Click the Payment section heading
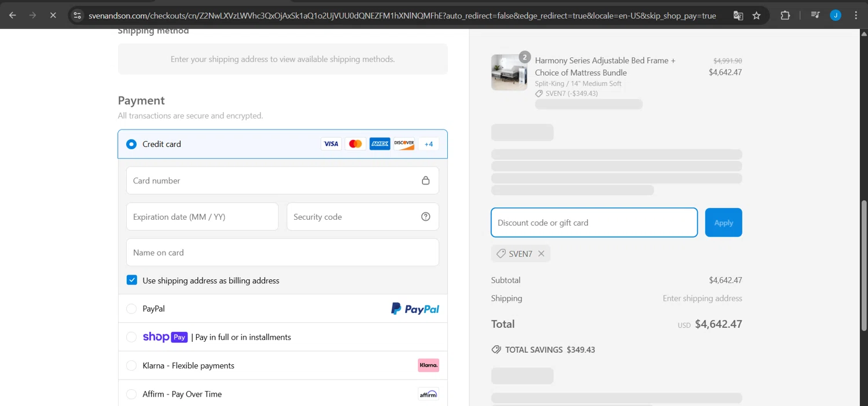 [141, 101]
